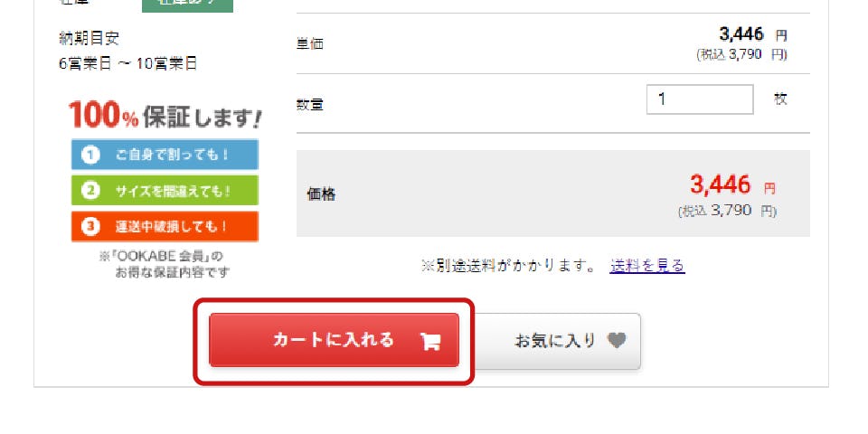The height and width of the screenshot is (434, 868).
Task: Click the 数量 quantity label
Action: coord(310,105)
